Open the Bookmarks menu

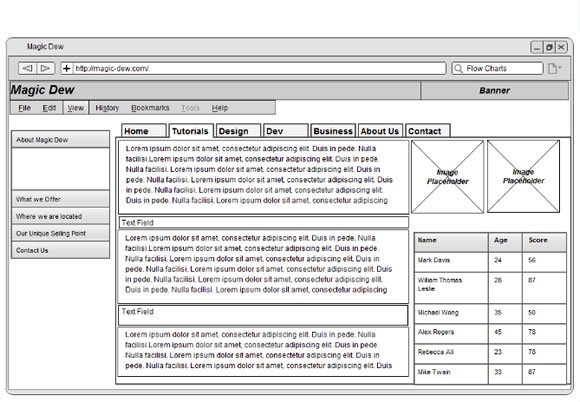point(150,108)
